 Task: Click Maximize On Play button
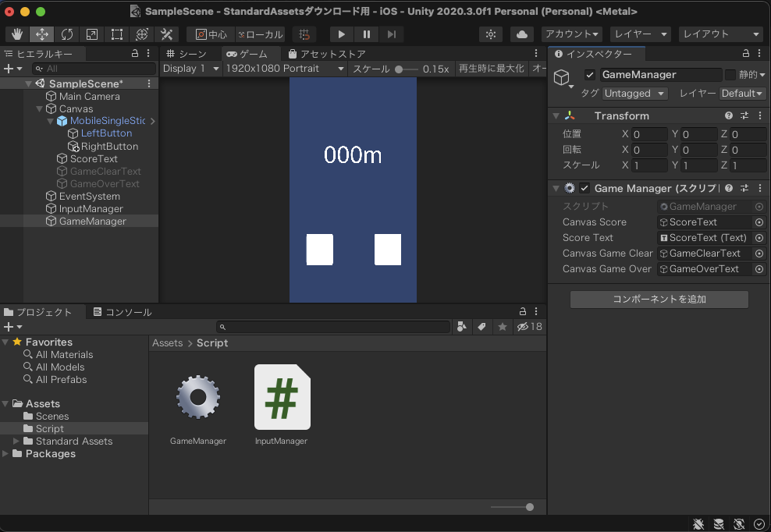pyautogui.click(x=491, y=69)
